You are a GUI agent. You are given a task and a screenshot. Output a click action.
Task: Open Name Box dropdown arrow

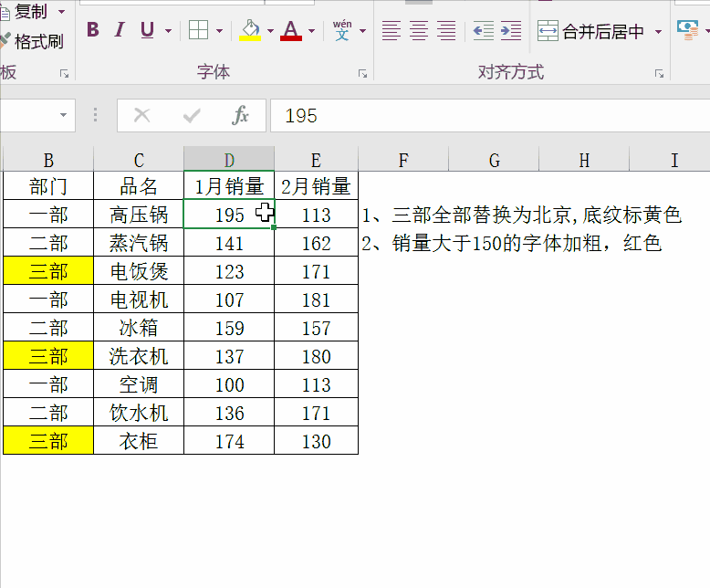[63, 115]
